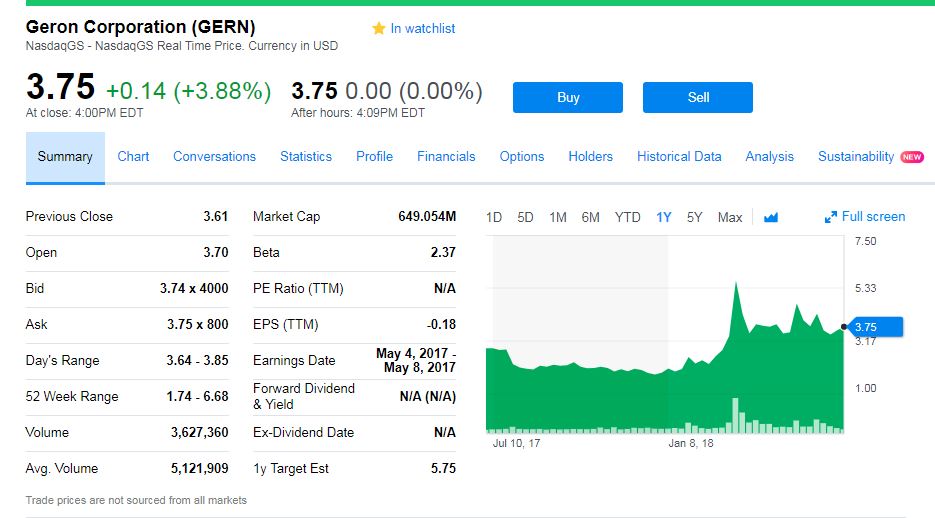Click the Forward Dividend & Yield label

(x=304, y=396)
